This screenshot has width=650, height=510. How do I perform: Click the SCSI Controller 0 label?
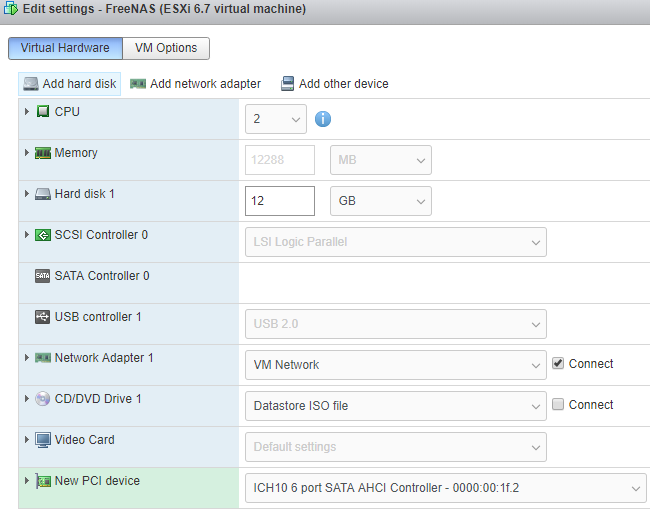point(102,235)
